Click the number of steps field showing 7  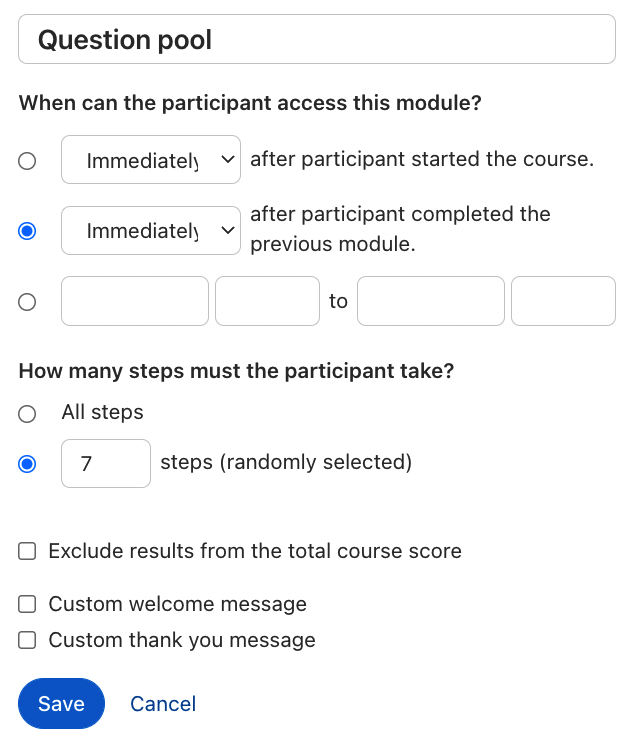coord(106,463)
